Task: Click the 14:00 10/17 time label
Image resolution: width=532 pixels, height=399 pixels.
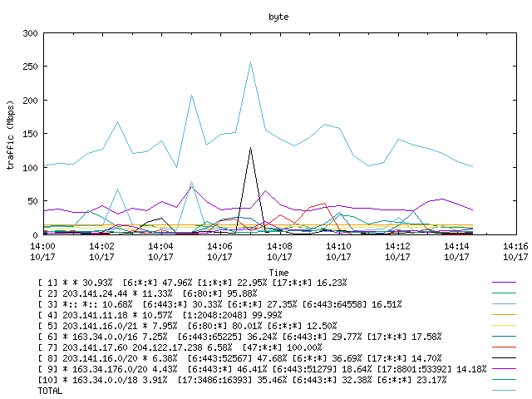Action: (42, 251)
